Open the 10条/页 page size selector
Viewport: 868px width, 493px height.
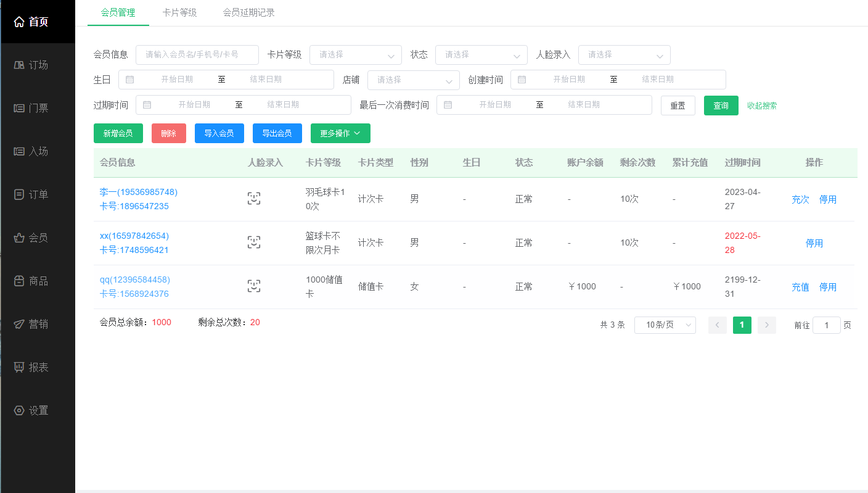(x=665, y=325)
